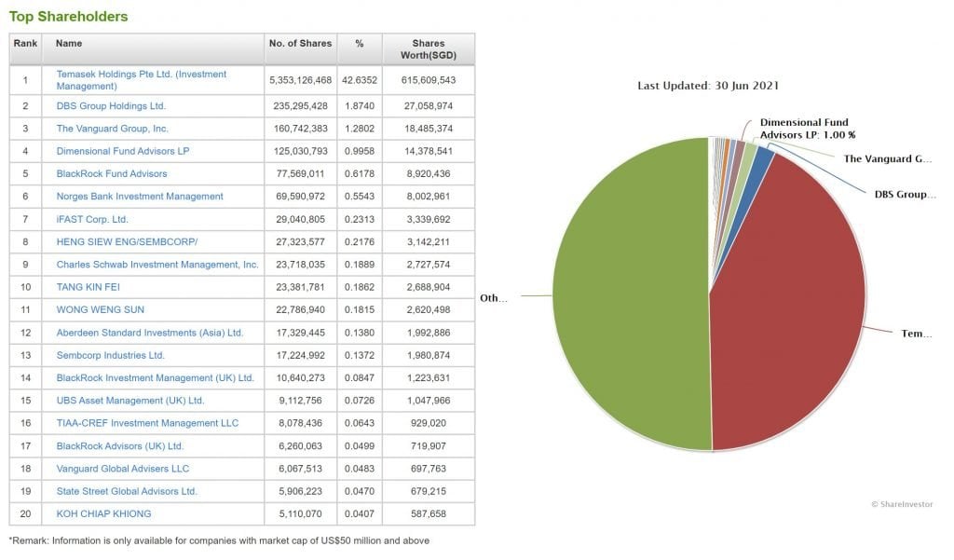
Task: Click share count 17,224,992
Action: [301, 355]
